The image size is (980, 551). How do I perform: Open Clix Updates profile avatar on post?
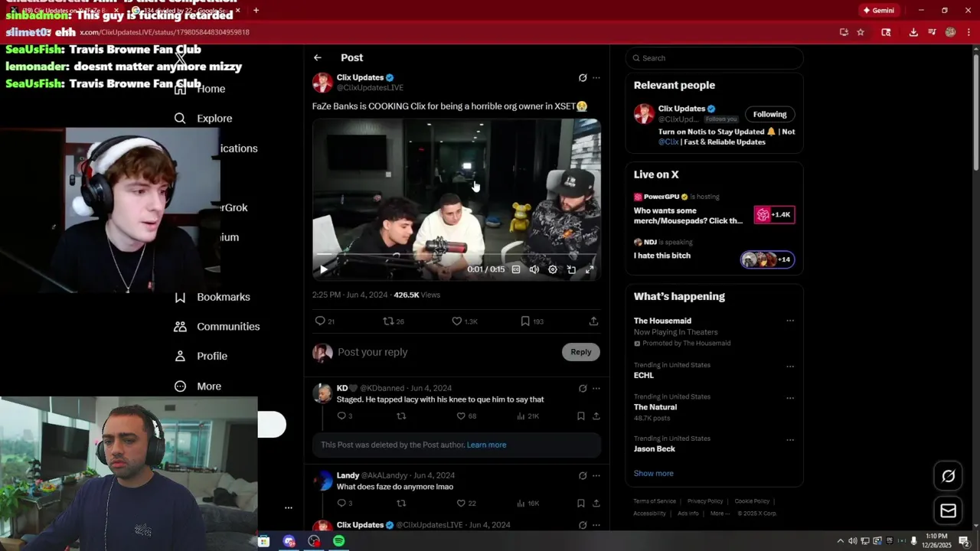click(x=323, y=83)
